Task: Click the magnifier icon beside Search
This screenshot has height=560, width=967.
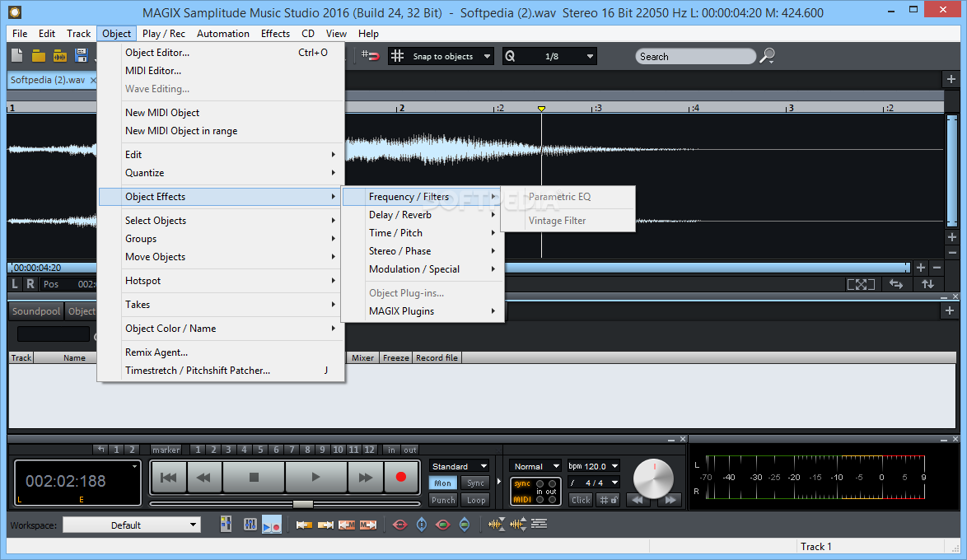Action: pos(767,56)
